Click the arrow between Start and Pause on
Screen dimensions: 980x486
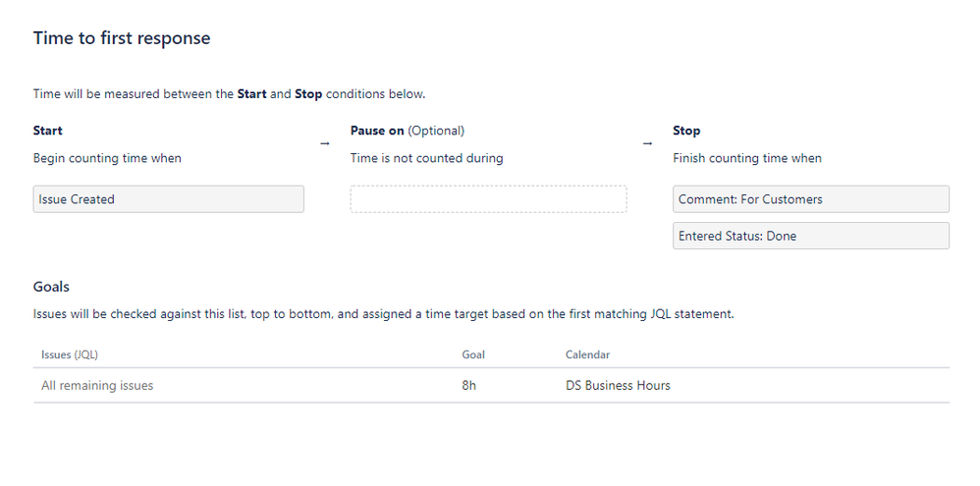(x=325, y=143)
